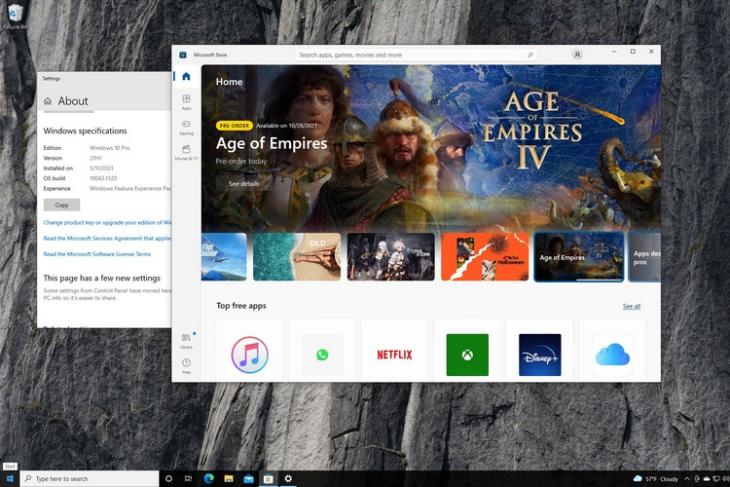Minimize the Microsoft Store window
This screenshot has height=487, width=730.
tap(614, 52)
